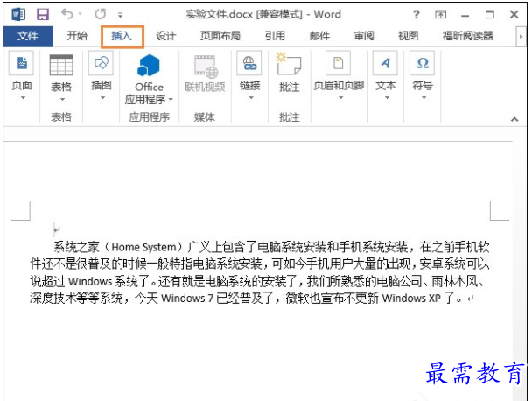Click the Word application icon

point(18,14)
